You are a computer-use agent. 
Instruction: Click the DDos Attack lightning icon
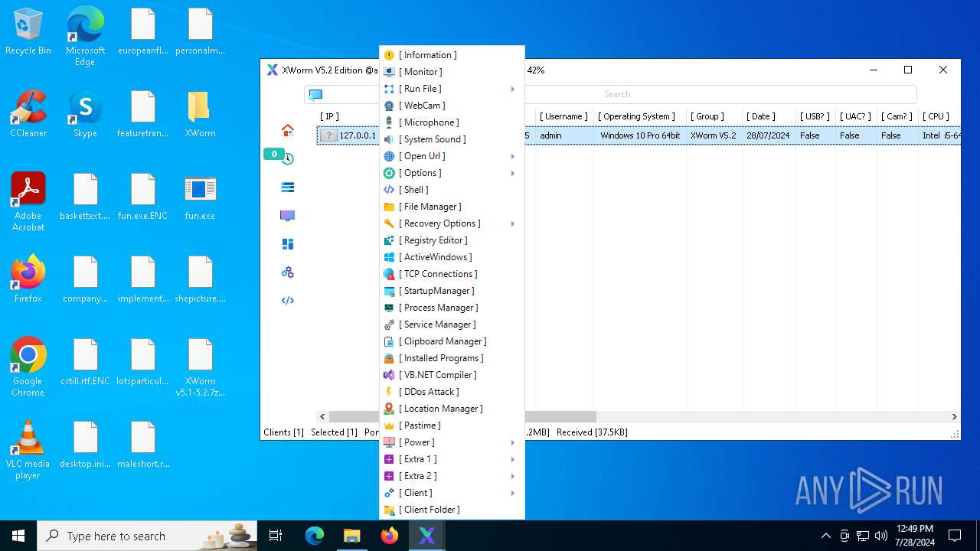389,392
